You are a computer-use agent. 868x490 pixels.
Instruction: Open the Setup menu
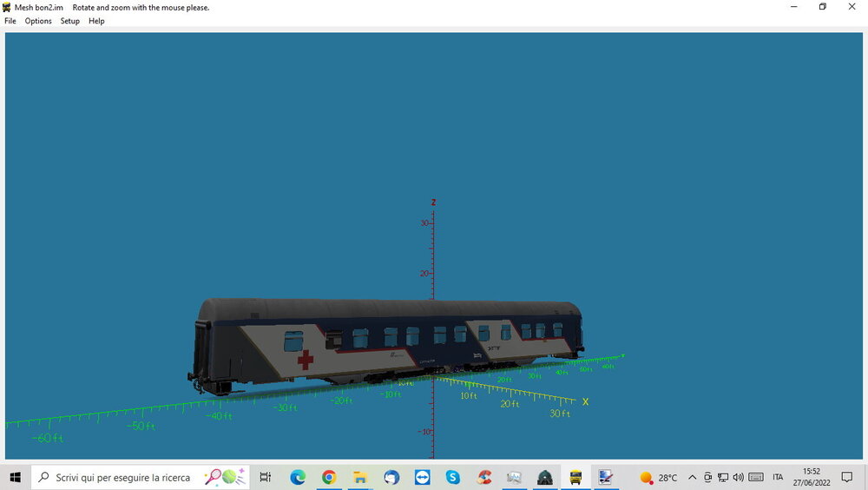tap(69, 21)
